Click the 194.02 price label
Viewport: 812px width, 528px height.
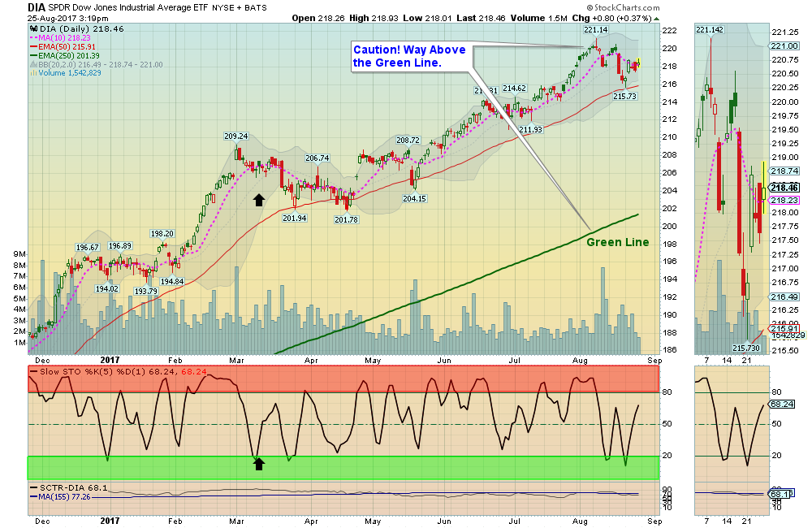106,288
